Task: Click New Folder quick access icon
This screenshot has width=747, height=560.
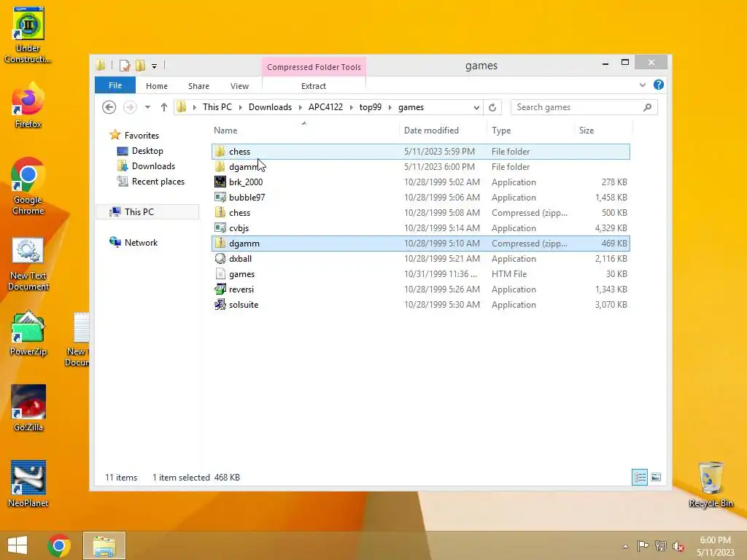Action: click(140, 65)
